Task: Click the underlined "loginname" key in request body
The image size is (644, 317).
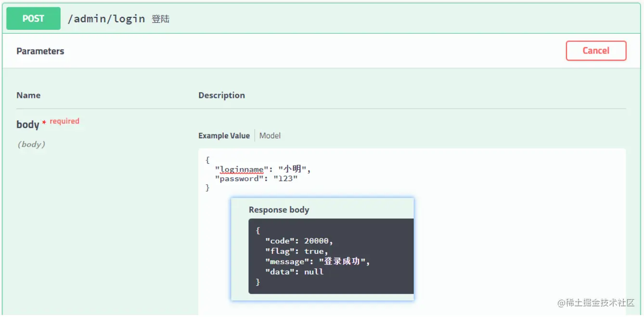Action: pos(242,169)
